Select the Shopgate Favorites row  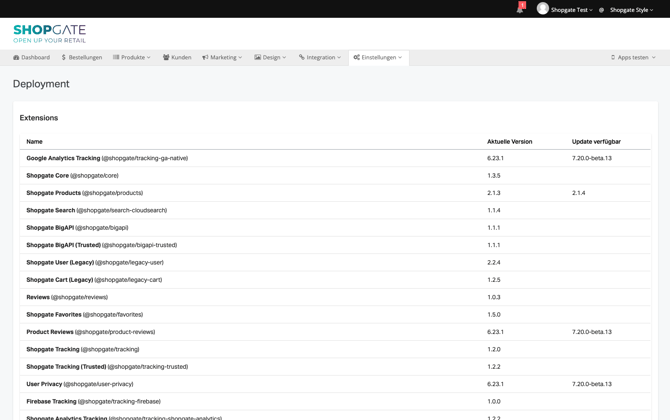point(335,314)
